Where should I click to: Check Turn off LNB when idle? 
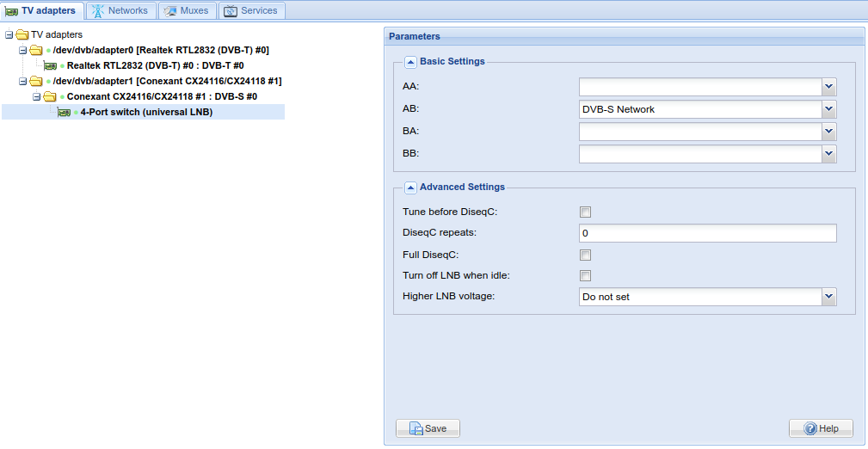(x=585, y=276)
